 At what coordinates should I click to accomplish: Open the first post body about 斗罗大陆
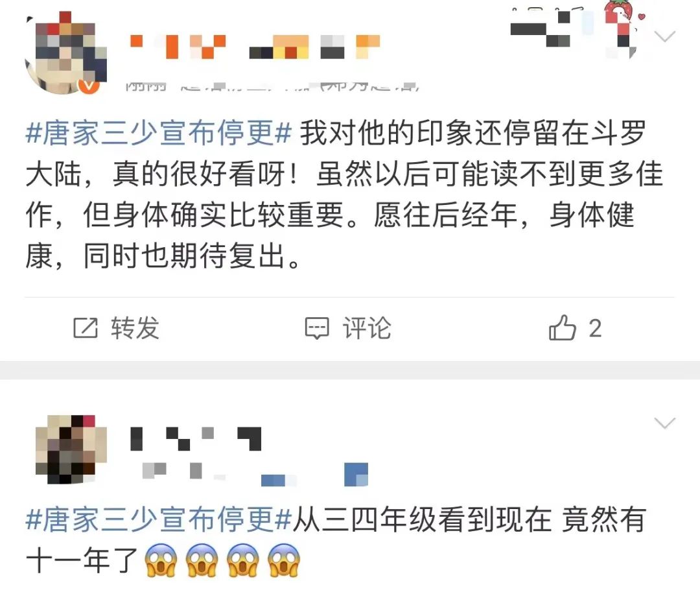(x=344, y=195)
